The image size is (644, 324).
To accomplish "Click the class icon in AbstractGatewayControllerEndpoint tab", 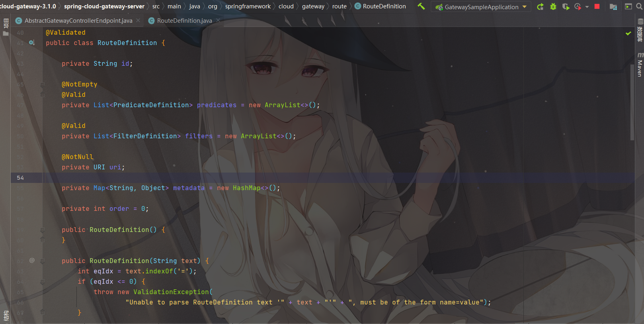I will [19, 21].
